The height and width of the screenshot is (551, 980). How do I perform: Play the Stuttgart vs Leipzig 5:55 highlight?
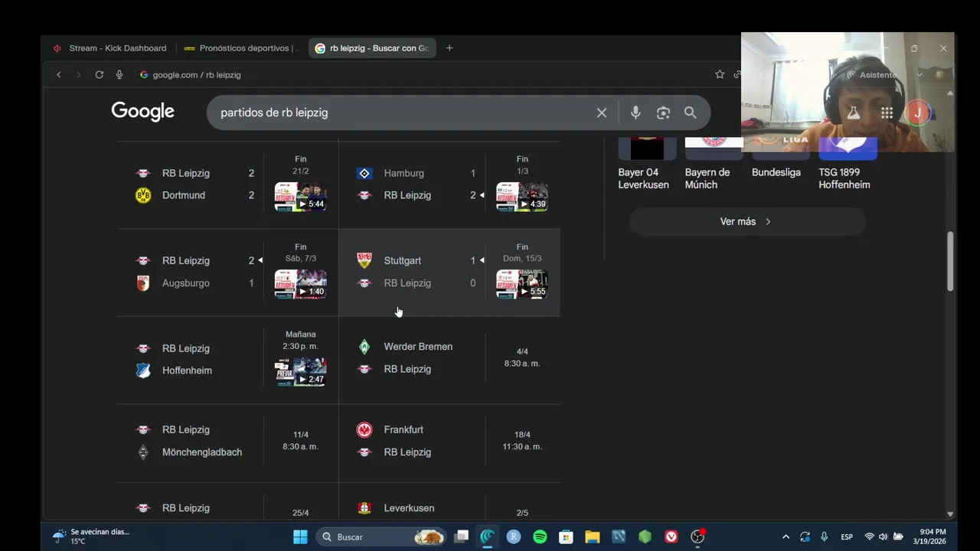coord(522,284)
